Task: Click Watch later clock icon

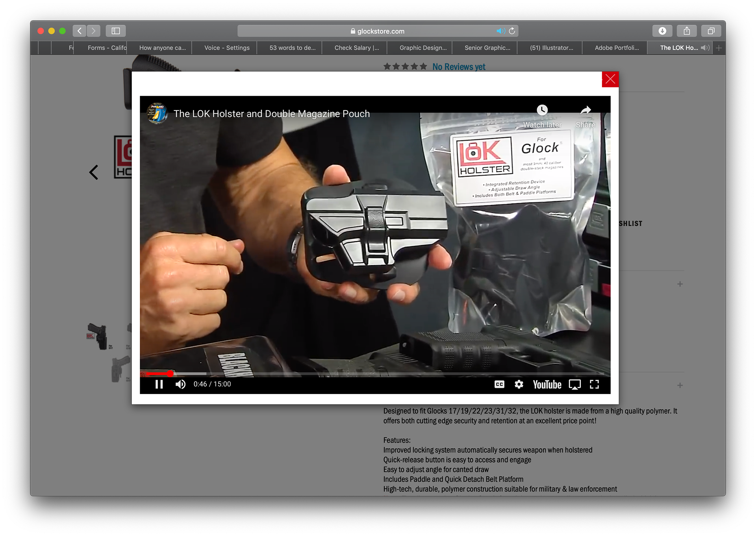Action: pos(542,110)
